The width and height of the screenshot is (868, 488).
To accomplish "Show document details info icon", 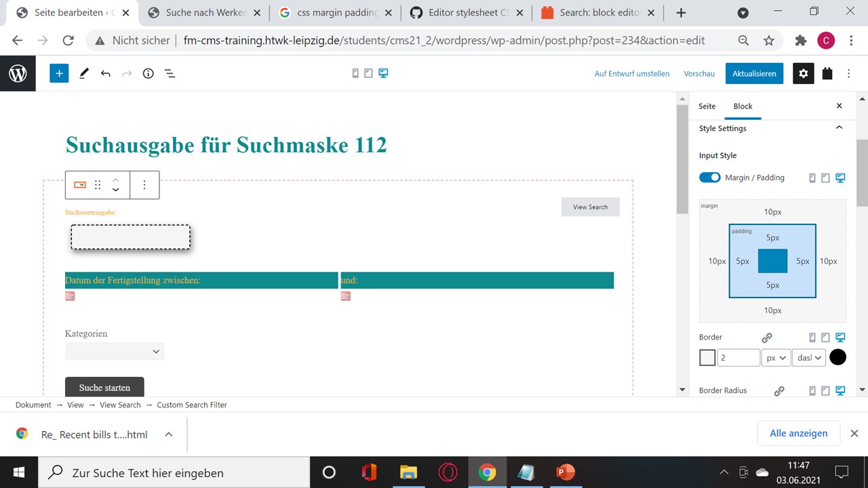I will (149, 73).
